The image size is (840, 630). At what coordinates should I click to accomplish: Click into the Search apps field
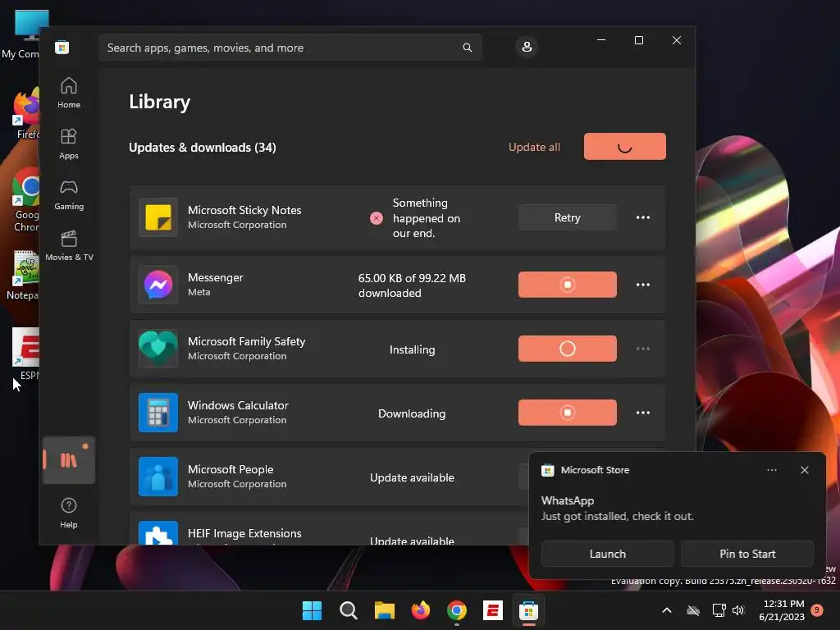coord(290,48)
